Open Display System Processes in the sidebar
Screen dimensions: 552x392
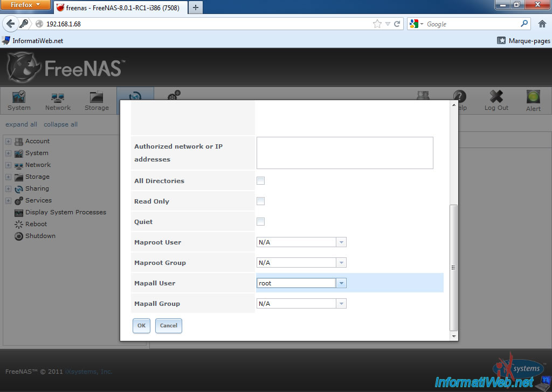coord(66,212)
